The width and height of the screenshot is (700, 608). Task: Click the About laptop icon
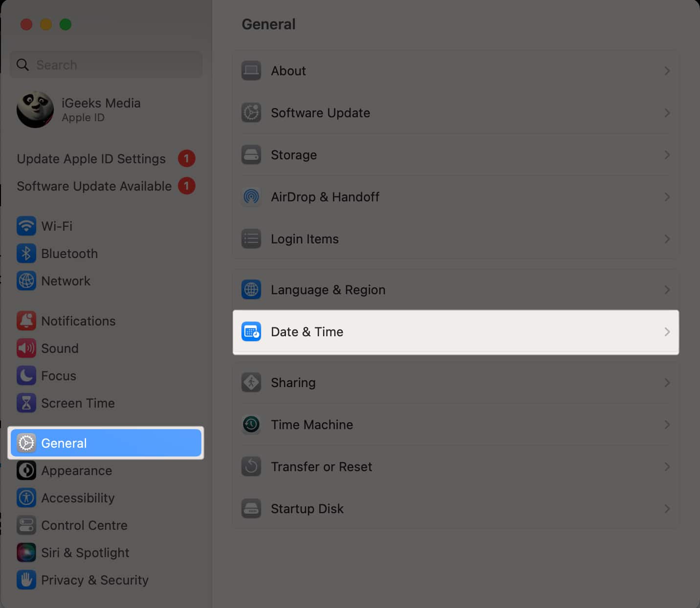[x=251, y=71]
